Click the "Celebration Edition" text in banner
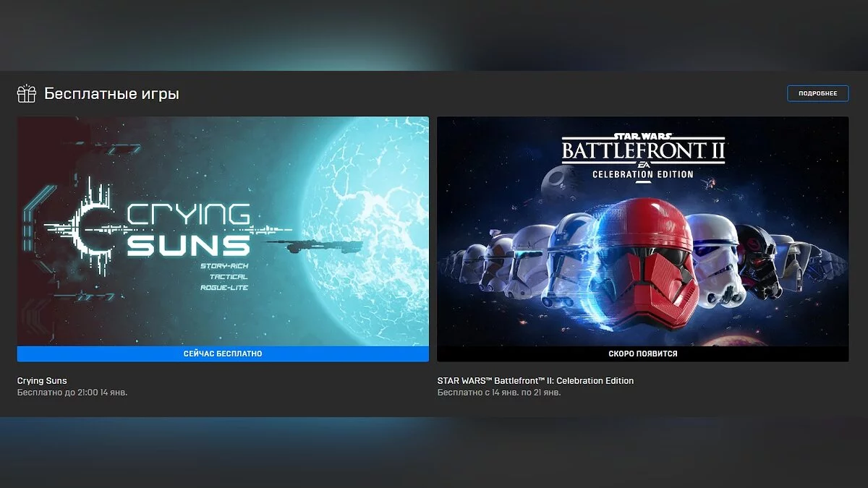 (642, 174)
